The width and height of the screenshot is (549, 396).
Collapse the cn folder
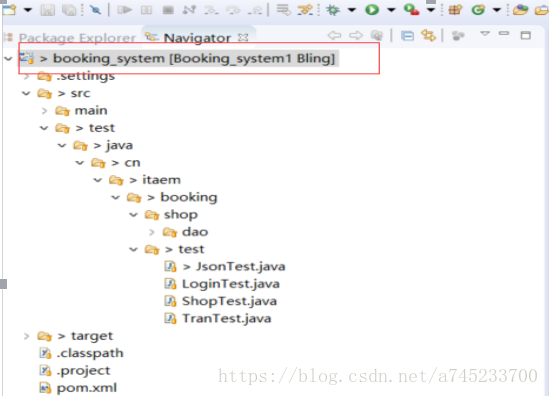tap(80, 163)
